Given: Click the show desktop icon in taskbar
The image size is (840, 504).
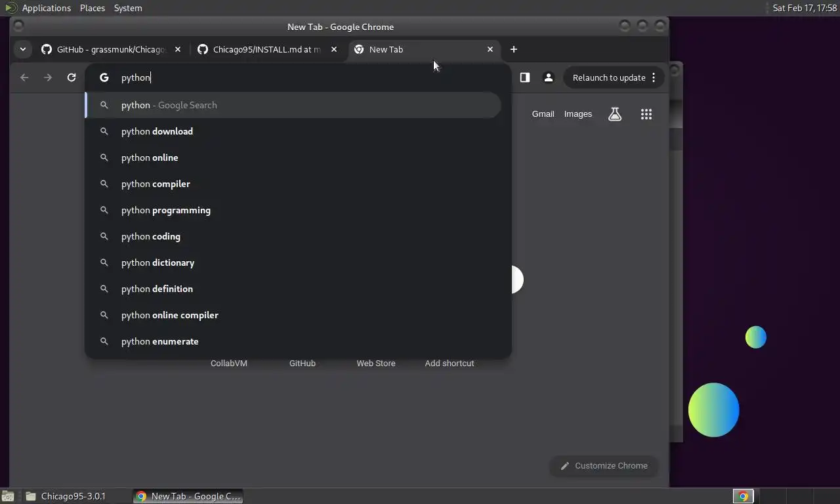Looking at the screenshot, I should pos(8,496).
